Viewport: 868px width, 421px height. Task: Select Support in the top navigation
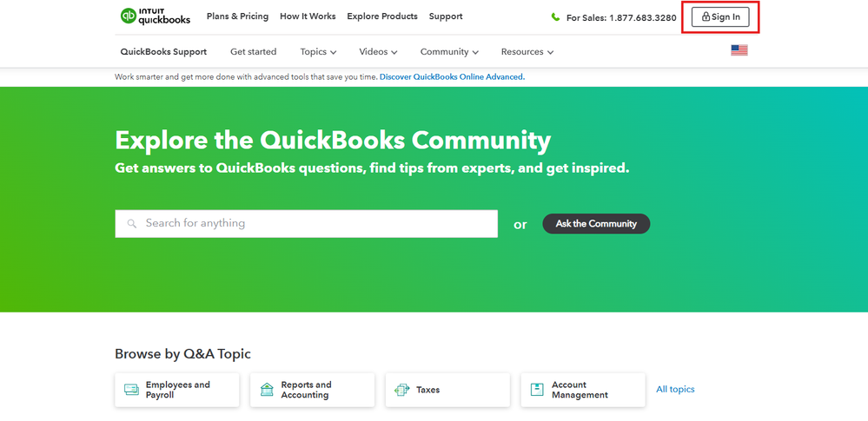coord(446,16)
